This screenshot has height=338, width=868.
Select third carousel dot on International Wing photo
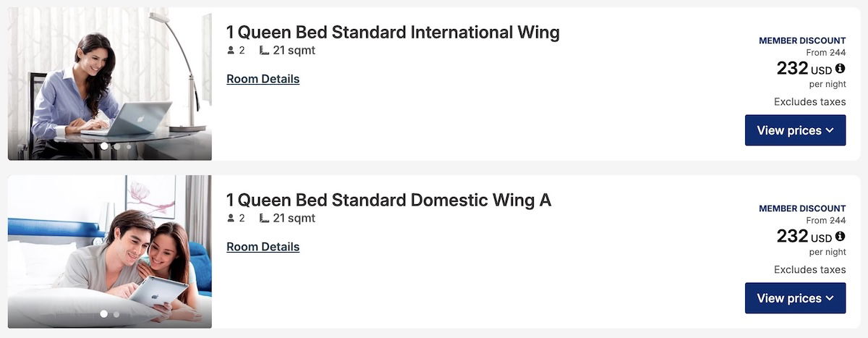[x=129, y=146]
